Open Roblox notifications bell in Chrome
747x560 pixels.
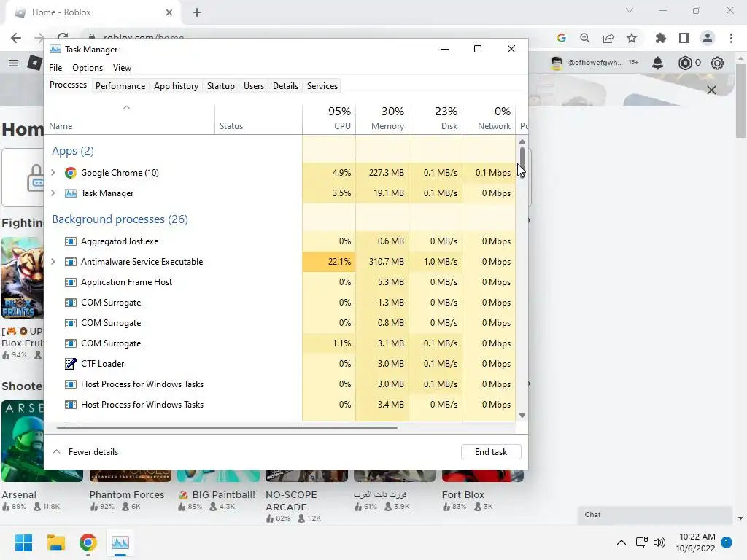[x=657, y=63]
